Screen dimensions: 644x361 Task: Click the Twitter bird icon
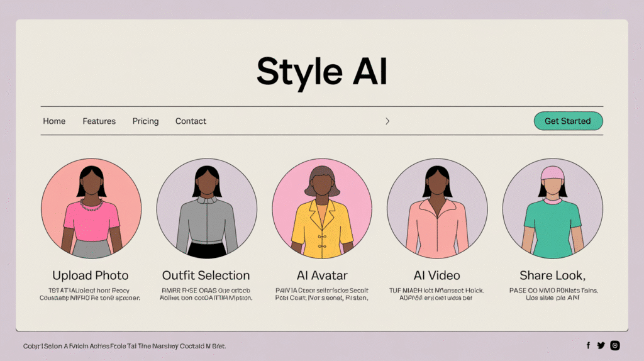[x=601, y=345]
